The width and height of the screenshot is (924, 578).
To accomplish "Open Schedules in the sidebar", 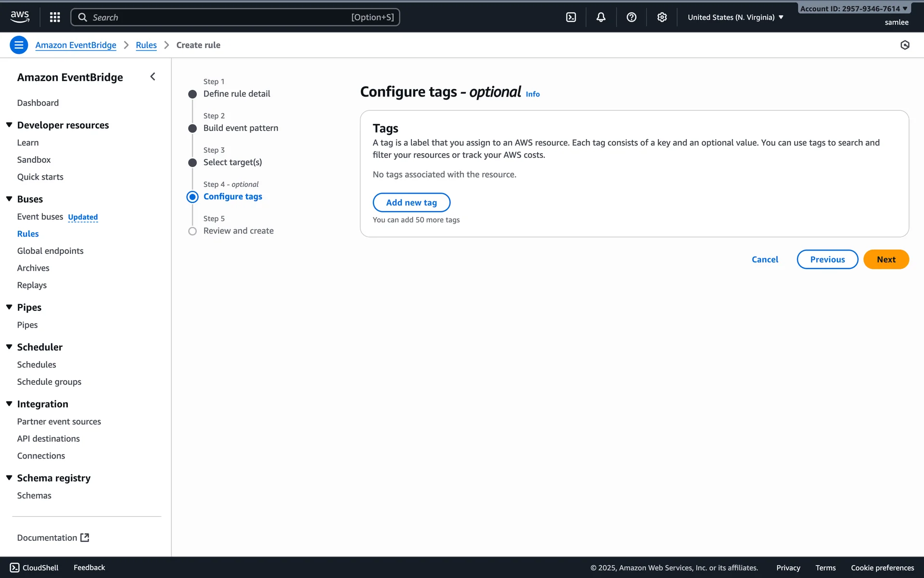I will tap(37, 365).
